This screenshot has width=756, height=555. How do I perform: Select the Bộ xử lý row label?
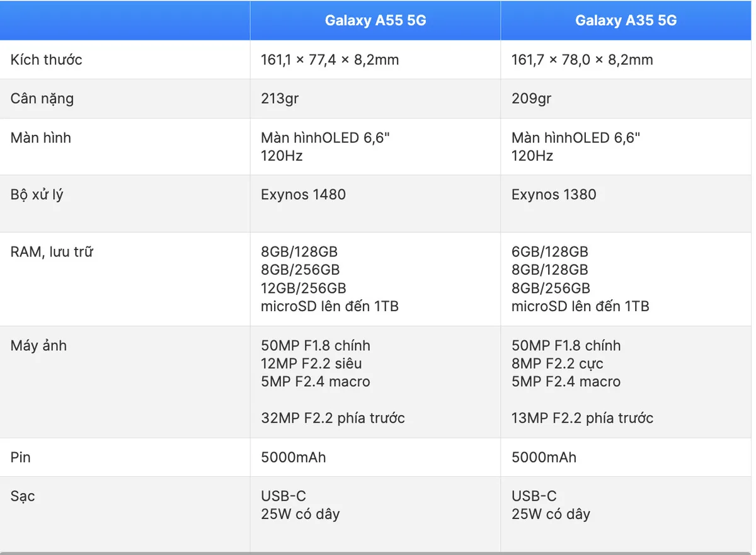point(37,195)
